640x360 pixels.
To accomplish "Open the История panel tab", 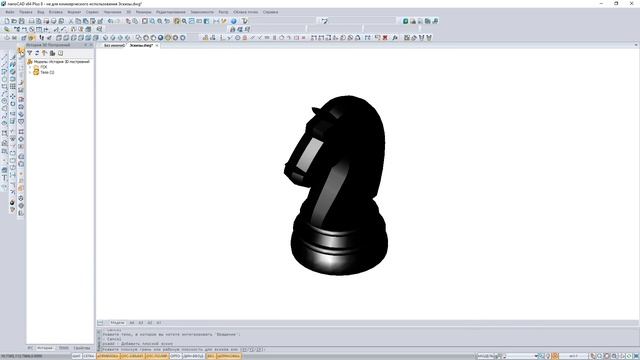I will pos(45,348).
